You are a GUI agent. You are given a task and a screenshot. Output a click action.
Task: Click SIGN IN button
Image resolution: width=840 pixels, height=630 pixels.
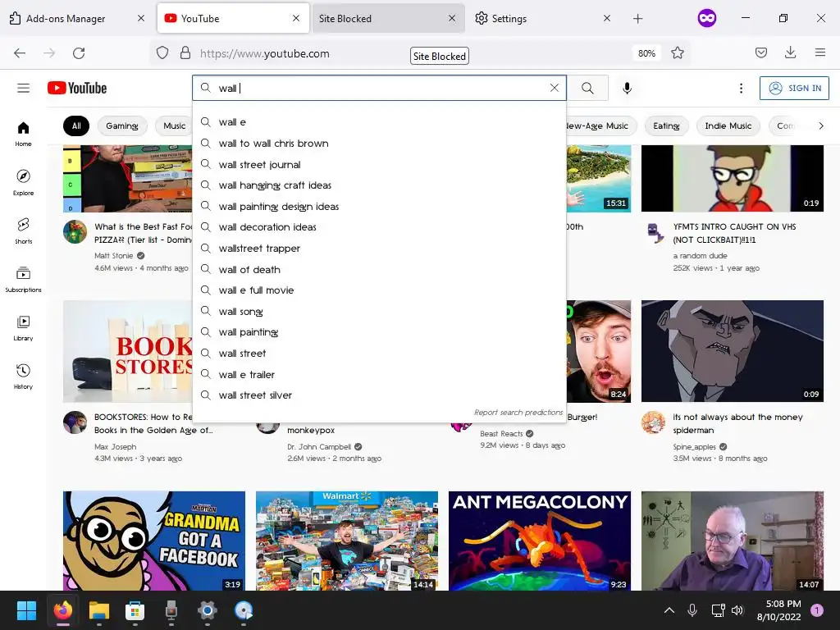point(794,88)
